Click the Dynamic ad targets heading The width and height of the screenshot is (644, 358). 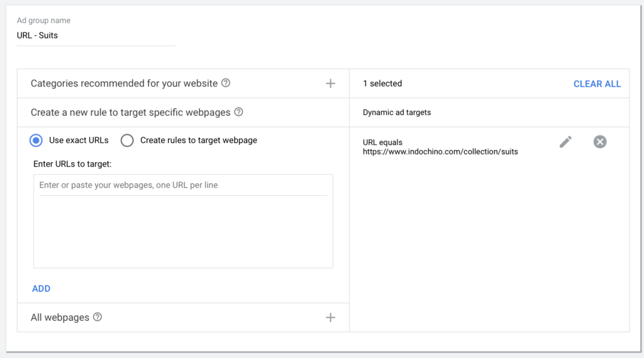tap(397, 112)
